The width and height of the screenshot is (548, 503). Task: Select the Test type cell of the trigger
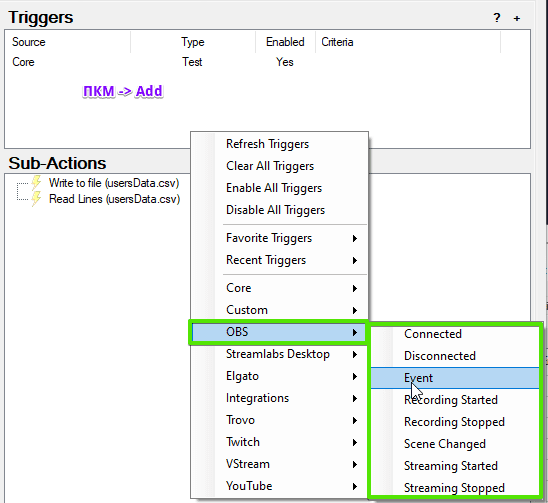192,62
